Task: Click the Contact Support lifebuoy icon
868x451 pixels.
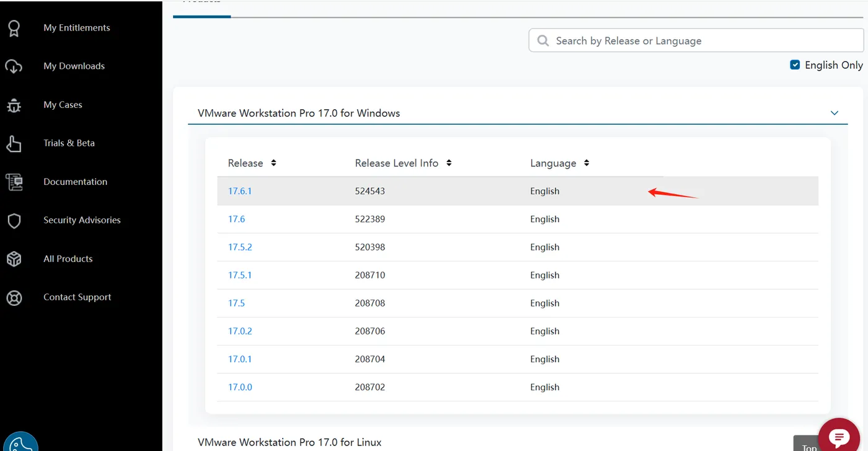Action: coord(14,298)
